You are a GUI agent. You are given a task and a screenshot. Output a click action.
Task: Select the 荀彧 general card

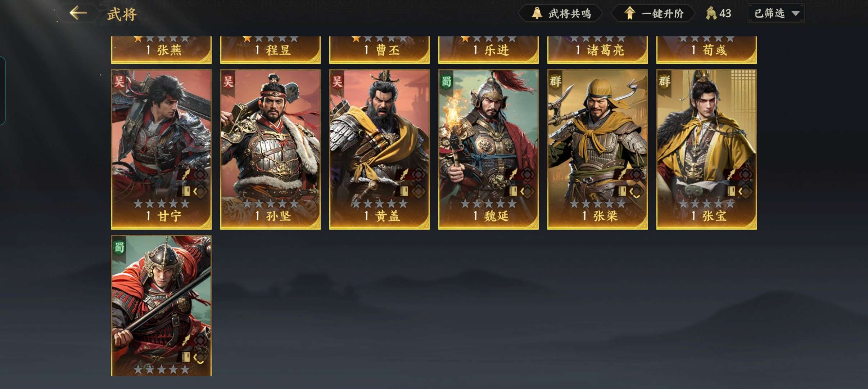coord(706,50)
